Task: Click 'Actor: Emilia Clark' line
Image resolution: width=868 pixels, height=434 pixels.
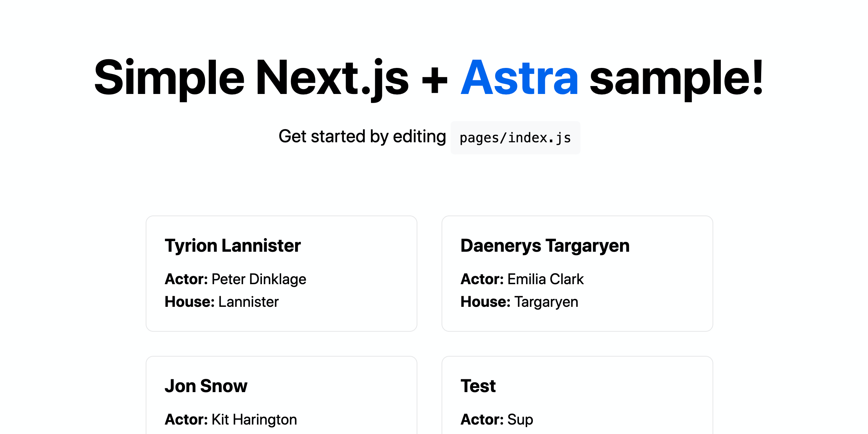Action: [522, 279]
